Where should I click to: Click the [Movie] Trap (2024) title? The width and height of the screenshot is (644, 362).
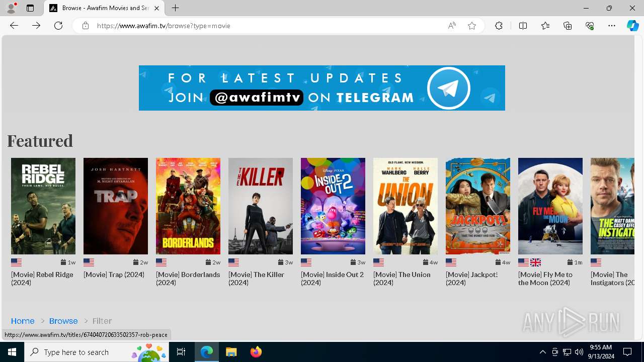coord(114,275)
